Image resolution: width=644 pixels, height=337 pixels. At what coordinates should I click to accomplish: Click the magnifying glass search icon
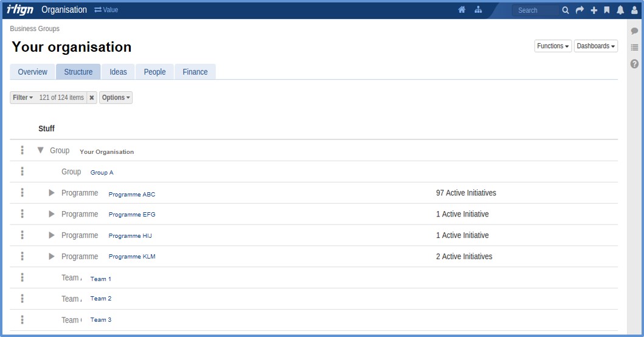(x=566, y=10)
